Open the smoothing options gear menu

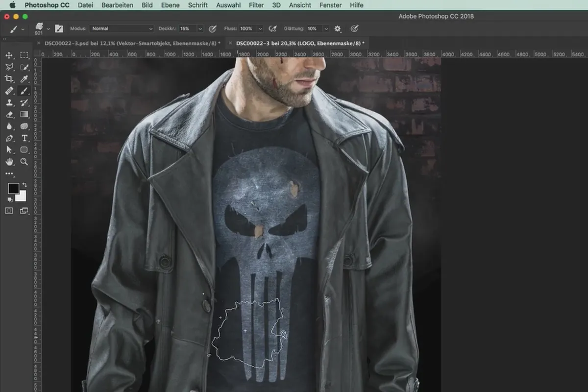click(x=338, y=29)
